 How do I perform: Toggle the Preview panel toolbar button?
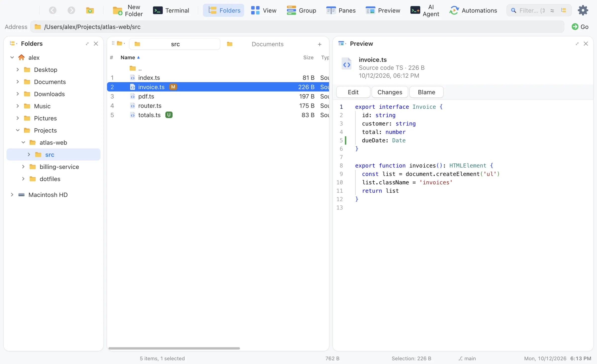tap(383, 10)
